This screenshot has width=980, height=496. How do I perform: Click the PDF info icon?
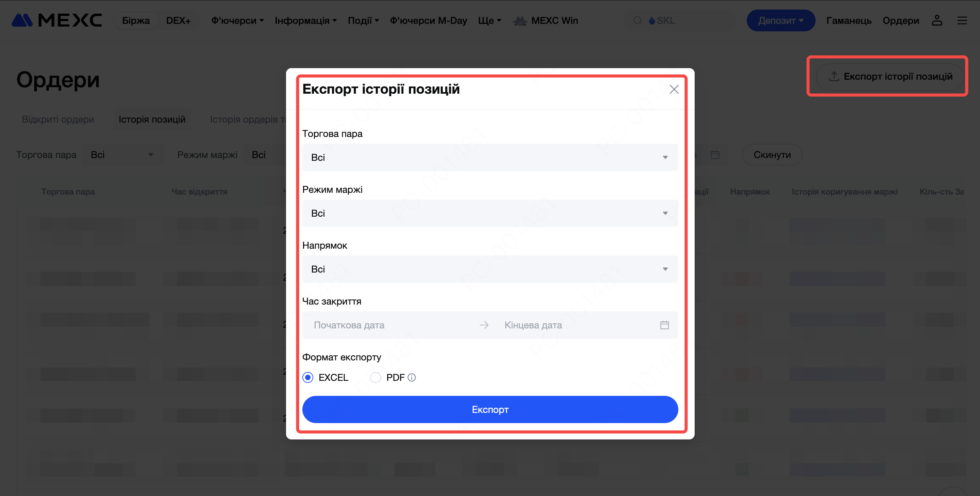click(412, 377)
